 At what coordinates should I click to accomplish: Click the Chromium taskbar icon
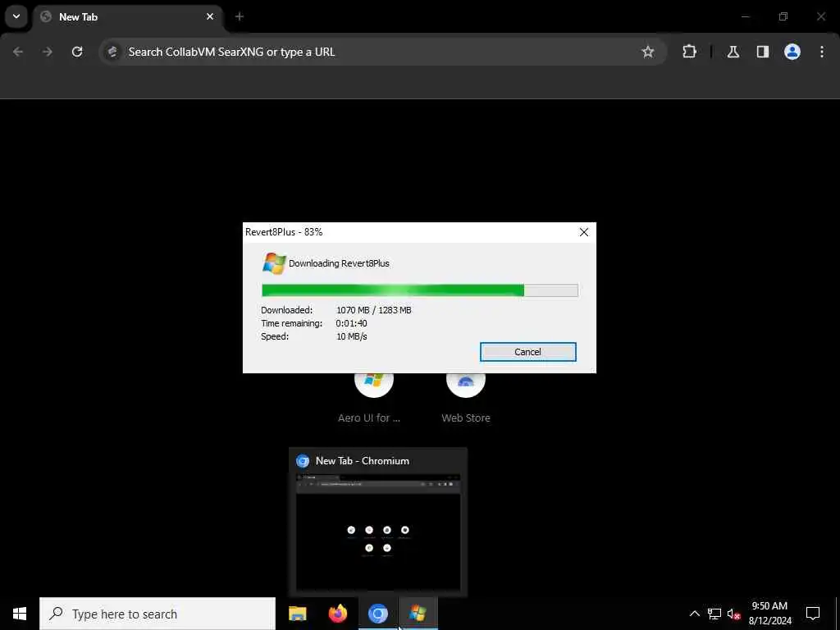pos(377,614)
